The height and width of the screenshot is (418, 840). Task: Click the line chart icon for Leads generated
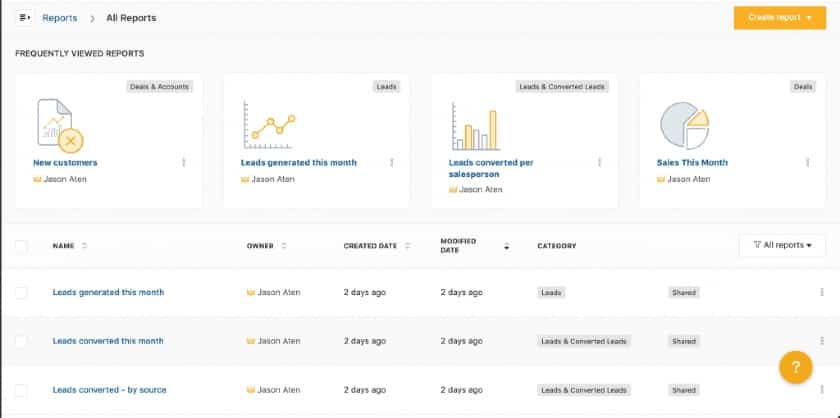pos(269,125)
